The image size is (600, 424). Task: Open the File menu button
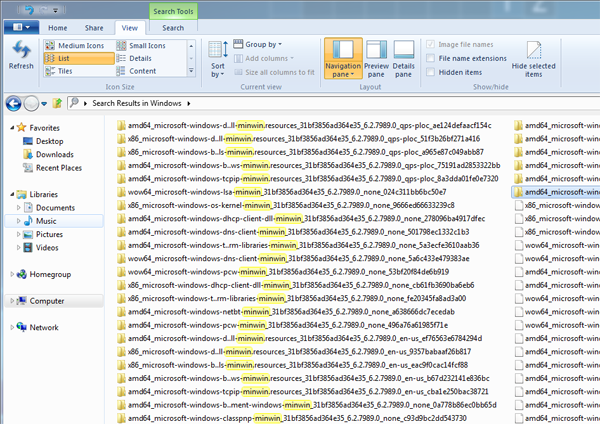coord(21,27)
